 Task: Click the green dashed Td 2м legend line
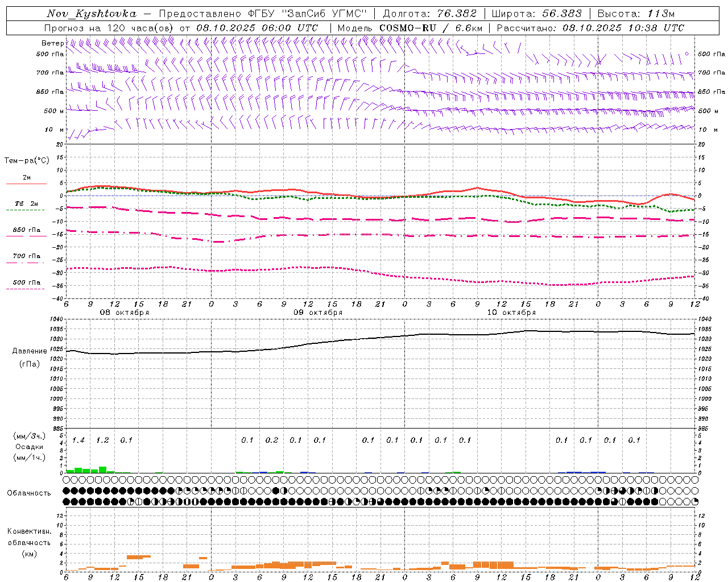coord(25,210)
